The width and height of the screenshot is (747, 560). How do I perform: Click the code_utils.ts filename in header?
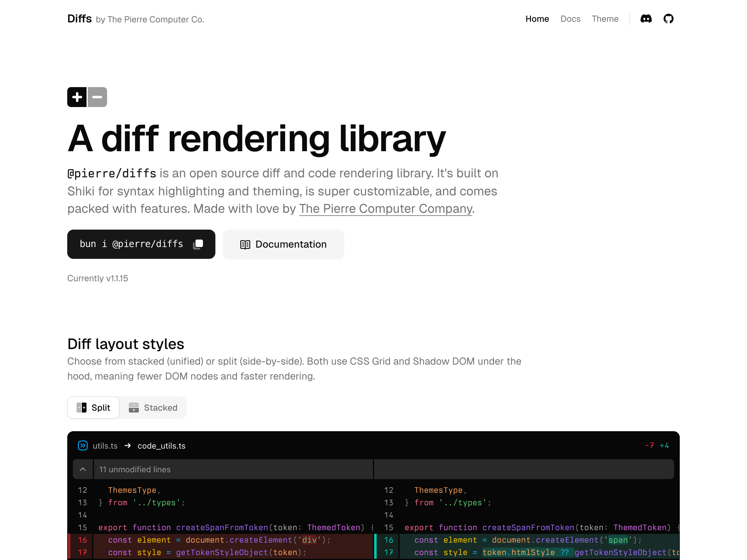click(x=162, y=446)
